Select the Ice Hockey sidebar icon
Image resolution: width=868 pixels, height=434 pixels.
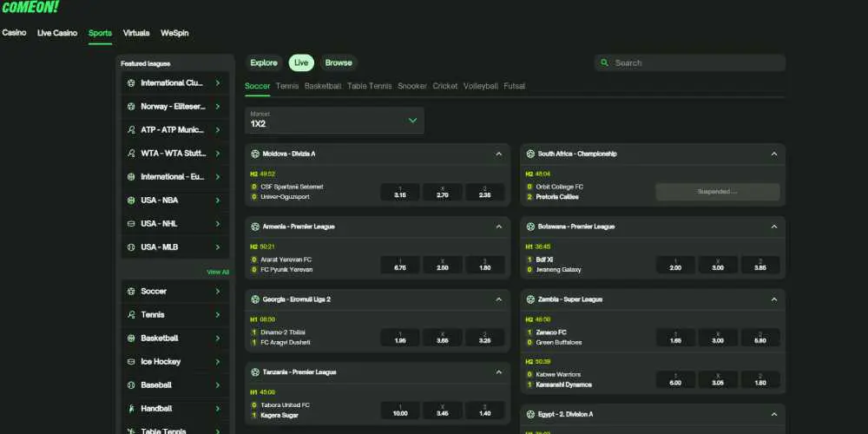coord(131,362)
